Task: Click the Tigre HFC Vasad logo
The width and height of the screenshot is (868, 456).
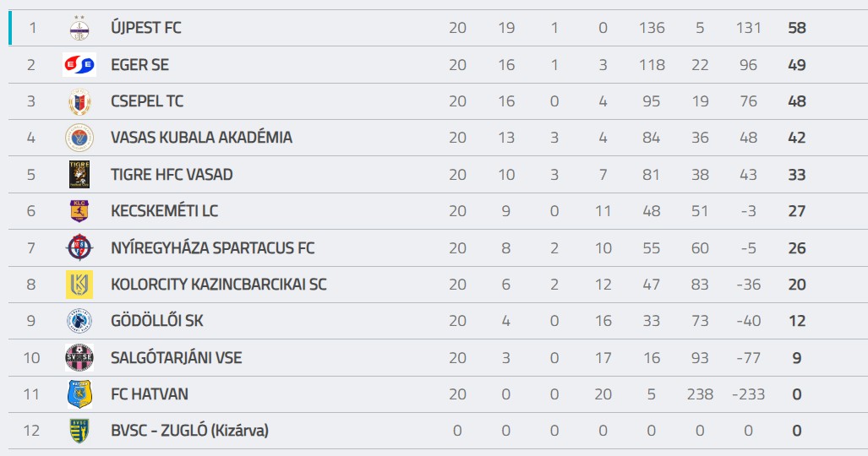Action: coord(79,174)
